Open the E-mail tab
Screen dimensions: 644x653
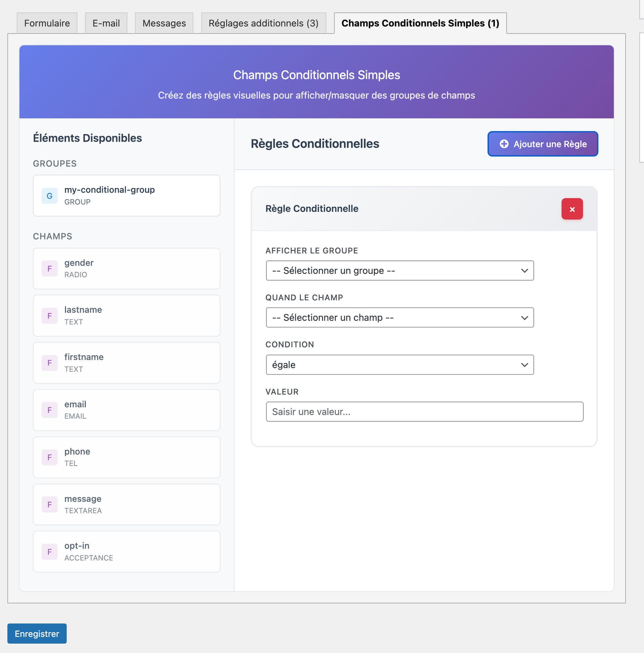coord(106,23)
